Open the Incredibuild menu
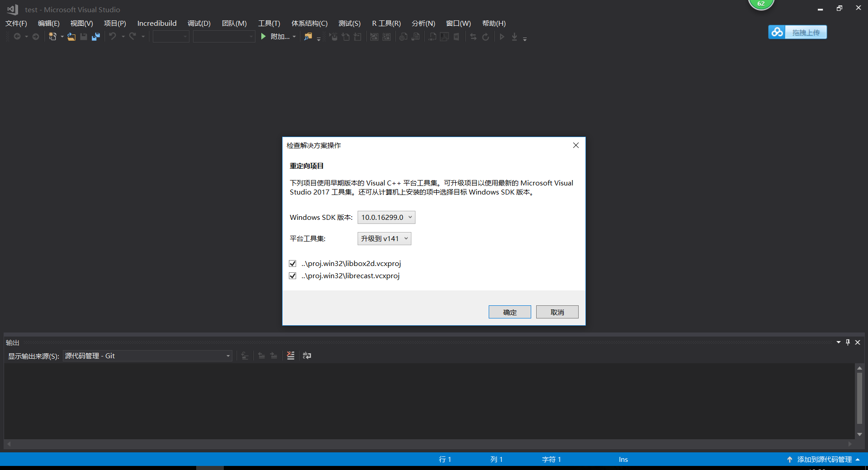The width and height of the screenshot is (868, 470). [157, 23]
